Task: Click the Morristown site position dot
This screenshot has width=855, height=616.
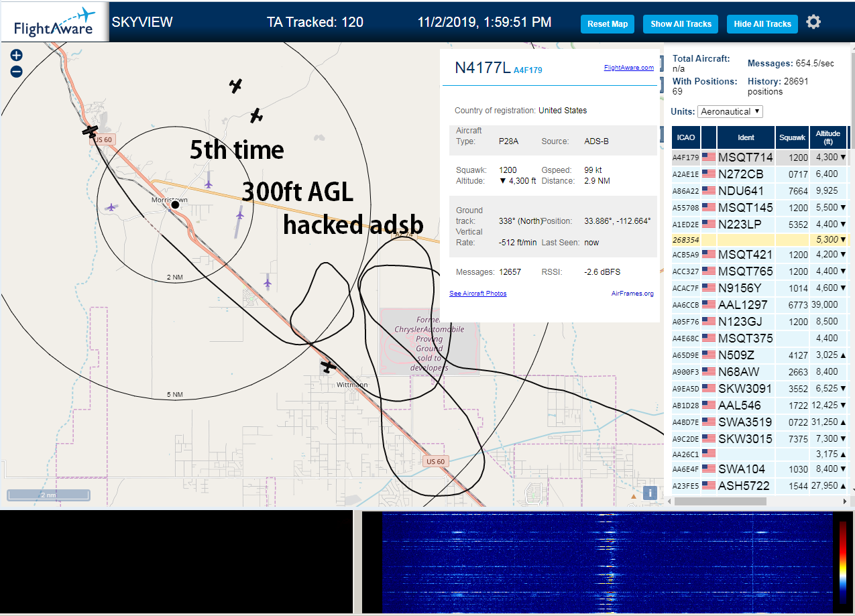Action: [x=175, y=205]
